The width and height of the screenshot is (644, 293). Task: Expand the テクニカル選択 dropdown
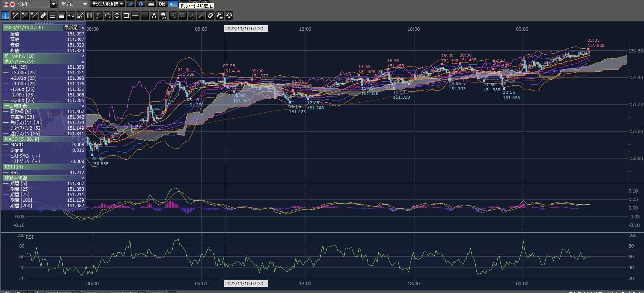click(107, 4)
